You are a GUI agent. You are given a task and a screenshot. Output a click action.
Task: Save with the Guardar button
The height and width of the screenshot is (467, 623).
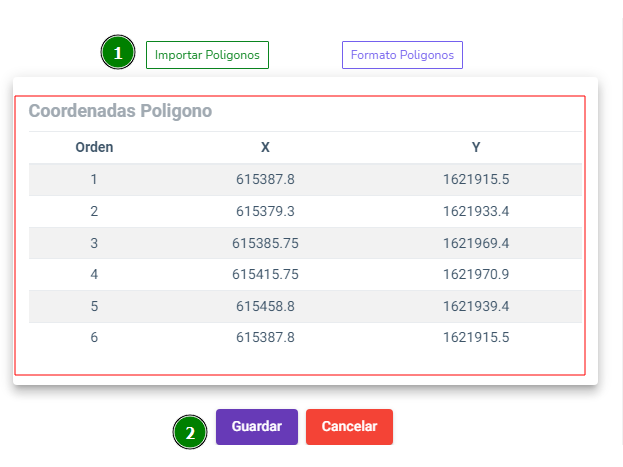pos(257,426)
